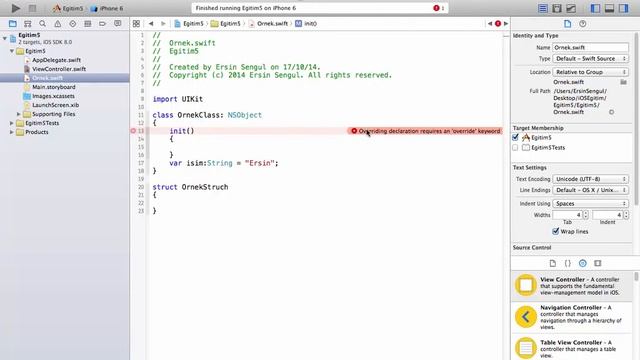Open the Find navigator search icon

[x=42, y=24]
